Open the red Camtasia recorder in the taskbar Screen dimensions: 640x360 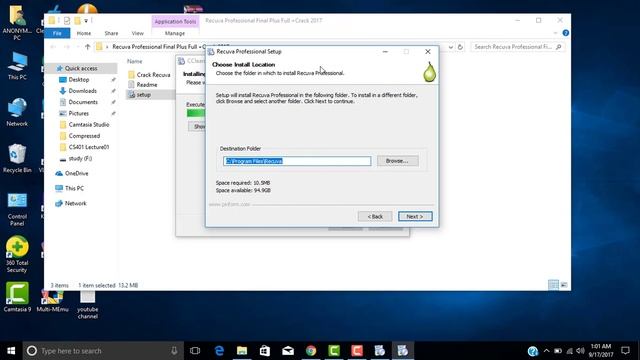(357, 351)
